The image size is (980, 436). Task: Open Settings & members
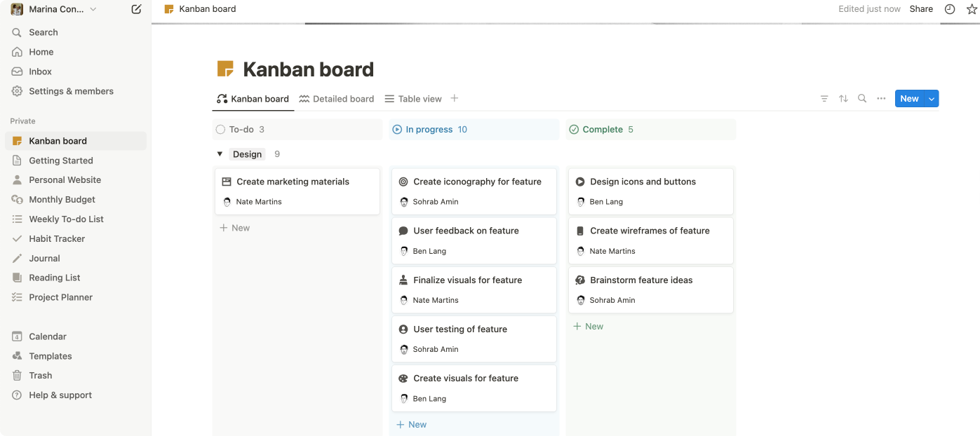click(x=76, y=91)
